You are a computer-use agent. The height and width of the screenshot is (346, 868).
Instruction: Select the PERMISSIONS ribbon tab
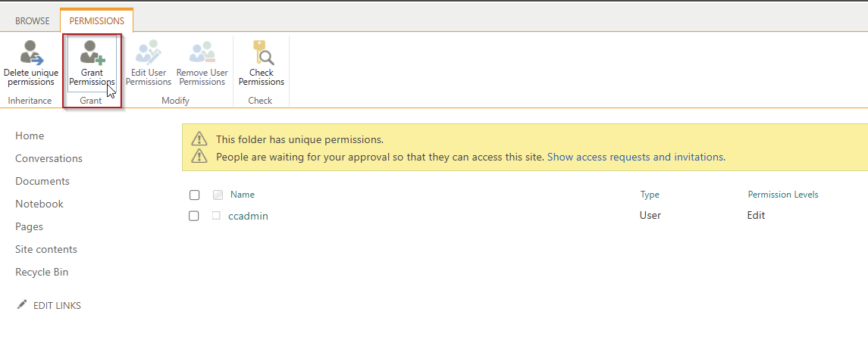point(97,21)
